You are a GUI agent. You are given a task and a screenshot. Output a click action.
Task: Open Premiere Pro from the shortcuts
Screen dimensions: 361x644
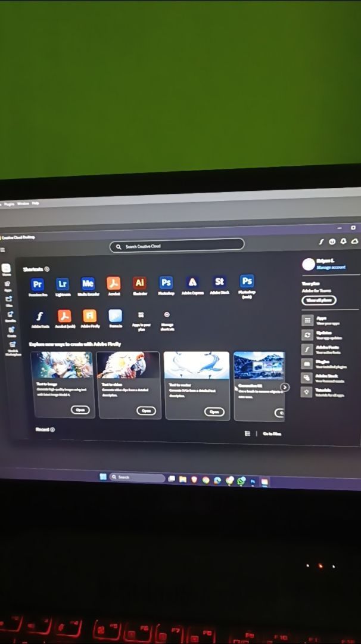38,284
